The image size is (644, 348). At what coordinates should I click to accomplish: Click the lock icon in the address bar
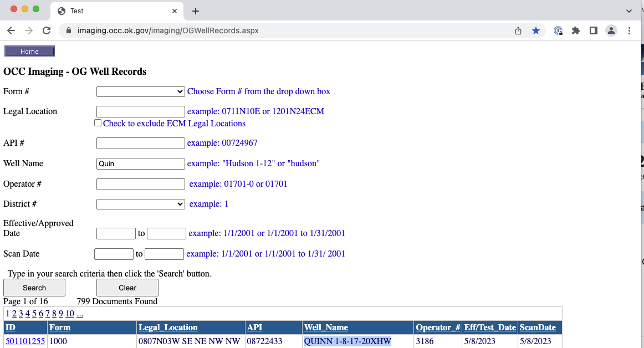coord(69,31)
